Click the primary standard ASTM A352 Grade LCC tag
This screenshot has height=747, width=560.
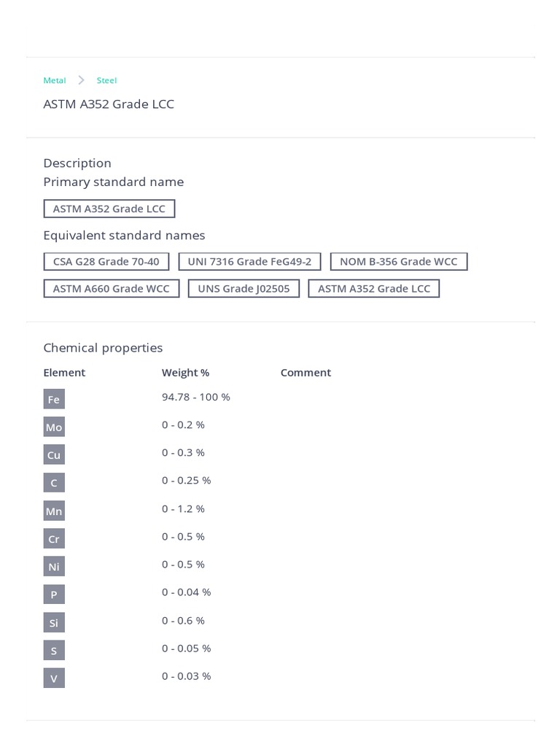(x=109, y=209)
